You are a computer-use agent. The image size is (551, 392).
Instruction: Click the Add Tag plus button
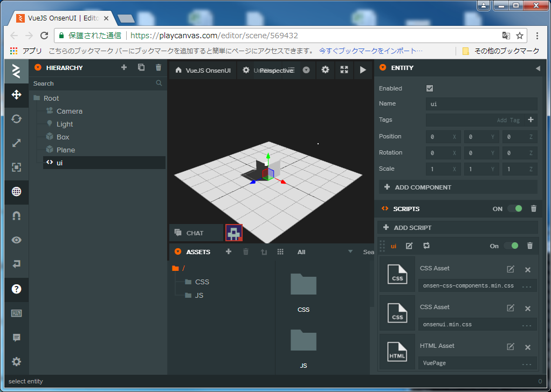pyautogui.click(x=531, y=120)
